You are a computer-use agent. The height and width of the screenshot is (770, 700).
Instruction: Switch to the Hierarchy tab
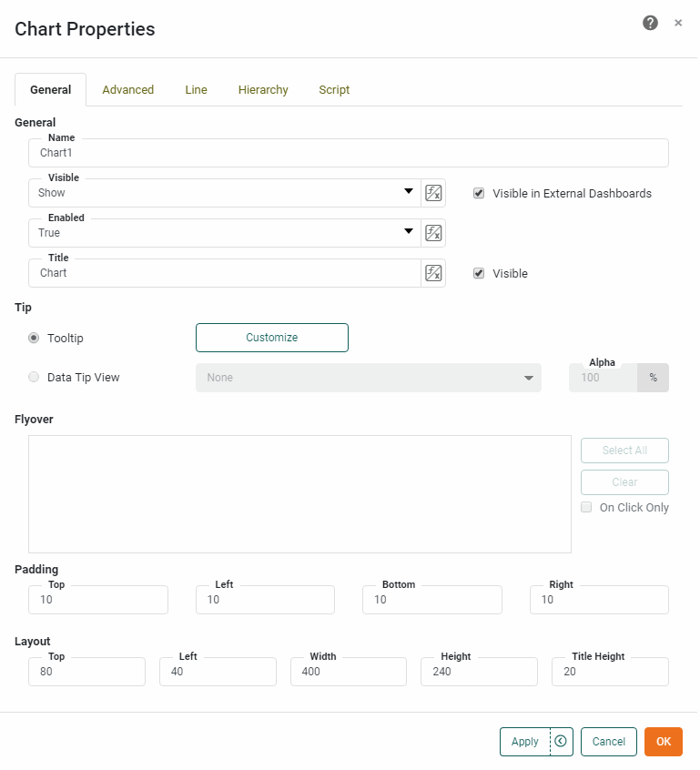[263, 90]
